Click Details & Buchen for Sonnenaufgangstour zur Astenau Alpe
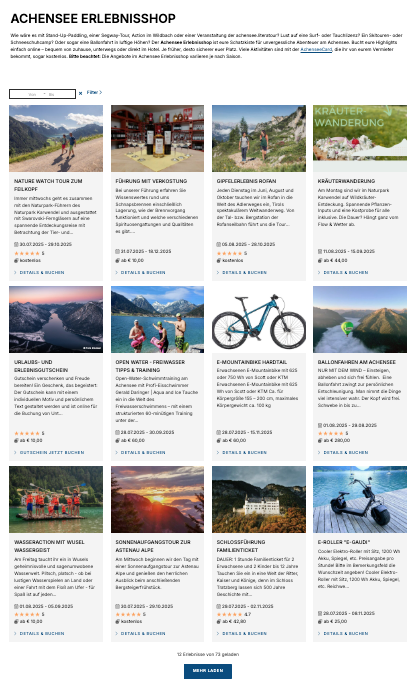Screen dimensions: 417x690 tap(141, 634)
